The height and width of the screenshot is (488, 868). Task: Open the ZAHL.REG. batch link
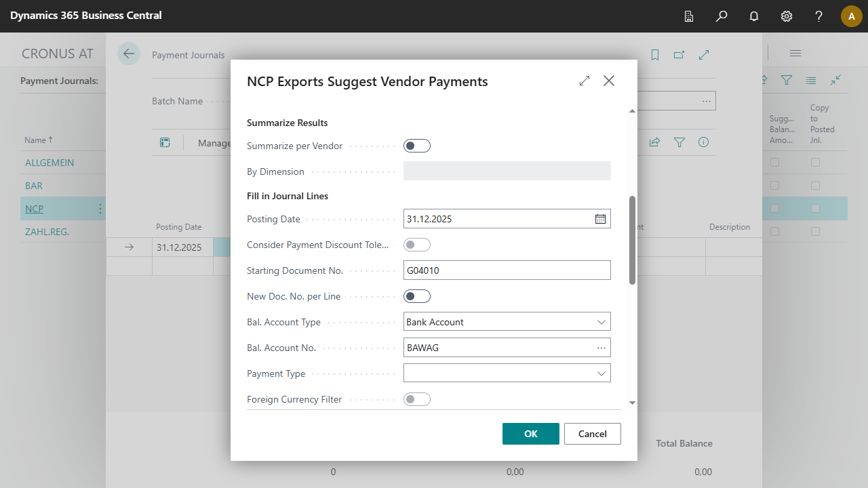click(47, 232)
